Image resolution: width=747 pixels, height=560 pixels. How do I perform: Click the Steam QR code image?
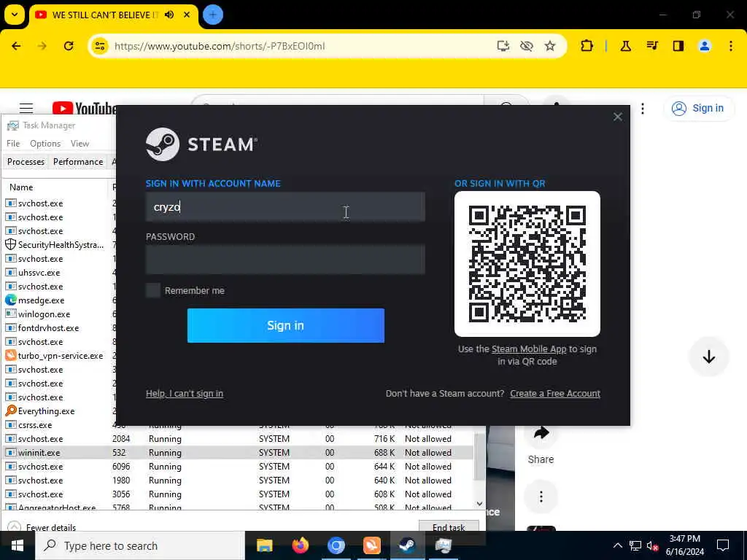coord(527,264)
